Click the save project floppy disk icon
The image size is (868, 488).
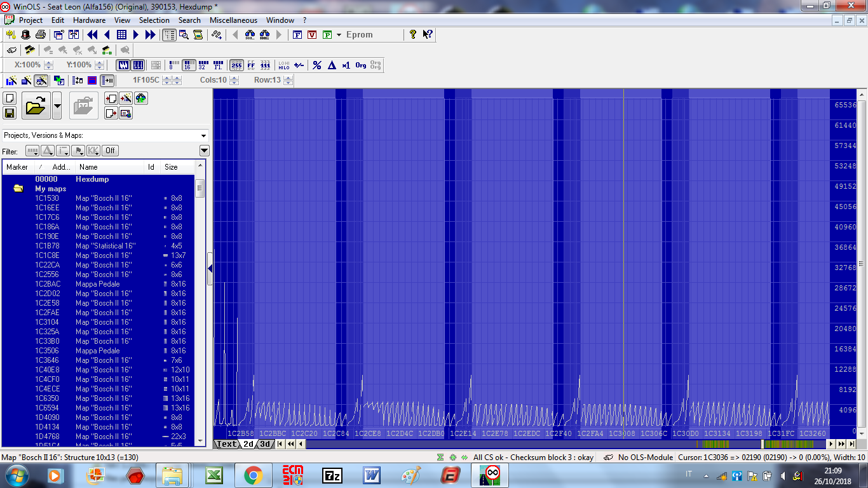point(10,113)
